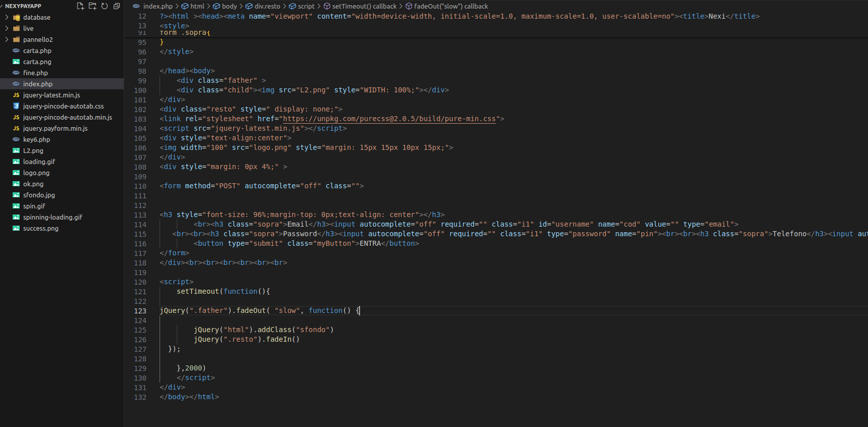Create a new file in the explorer
The width and height of the screenshot is (868, 427).
coord(80,6)
